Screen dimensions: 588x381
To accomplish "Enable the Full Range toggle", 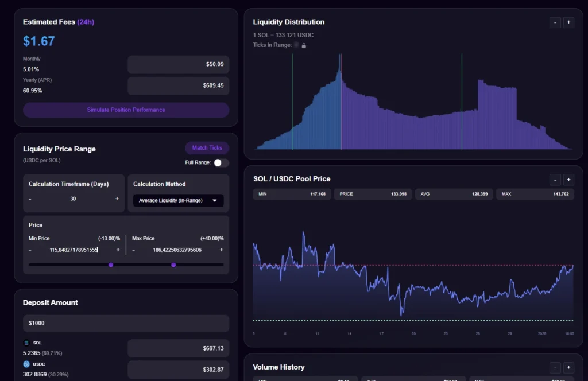I will point(221,163).
